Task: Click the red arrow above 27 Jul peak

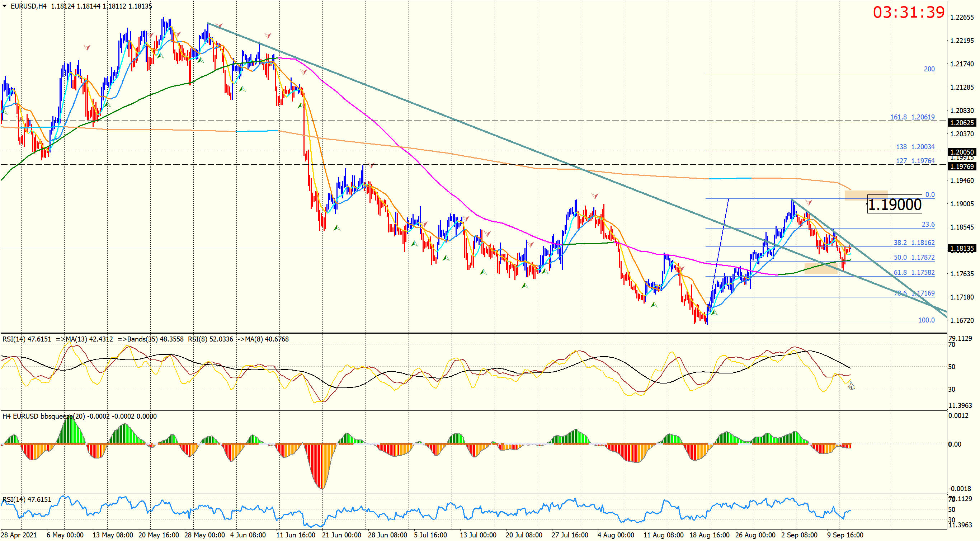Action: point(595,196)
